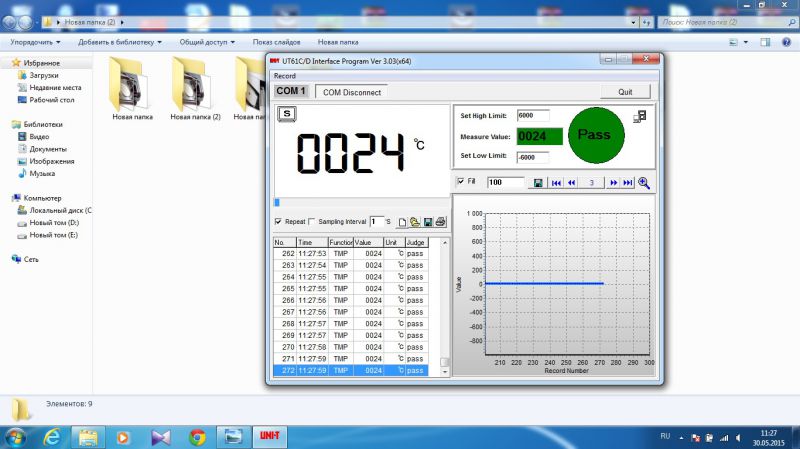Open the Record menu

(285, 76)
